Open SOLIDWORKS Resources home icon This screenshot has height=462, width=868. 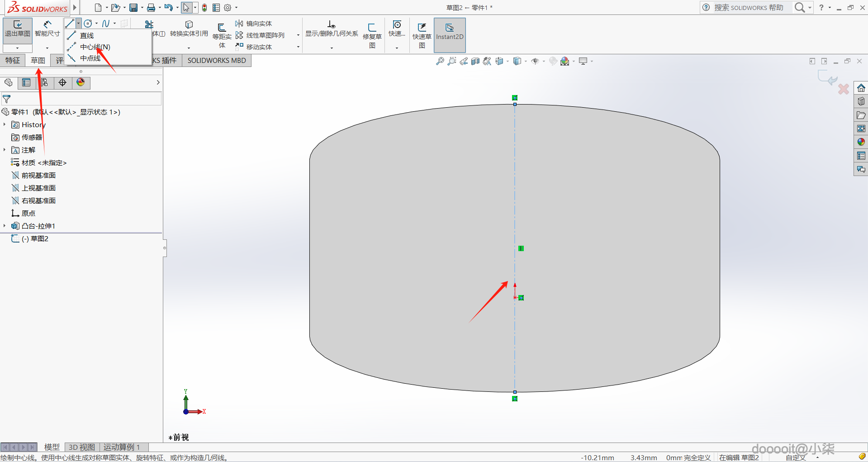[x=861, y=88]
